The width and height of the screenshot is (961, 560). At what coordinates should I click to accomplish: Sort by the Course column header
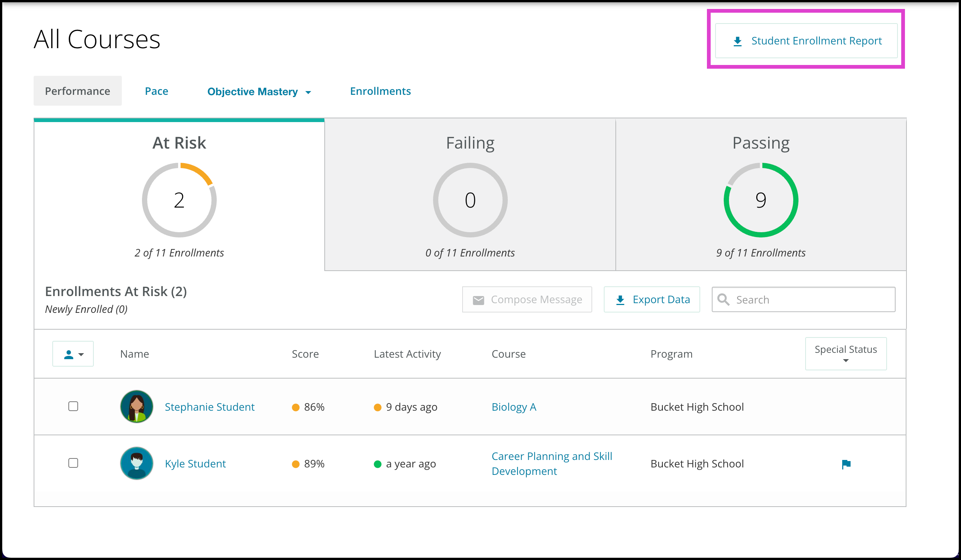(x=509, y=354)
